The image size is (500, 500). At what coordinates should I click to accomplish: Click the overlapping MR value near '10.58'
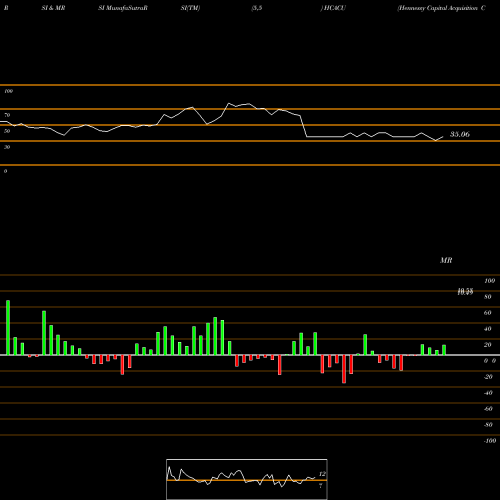coord(465,292)
